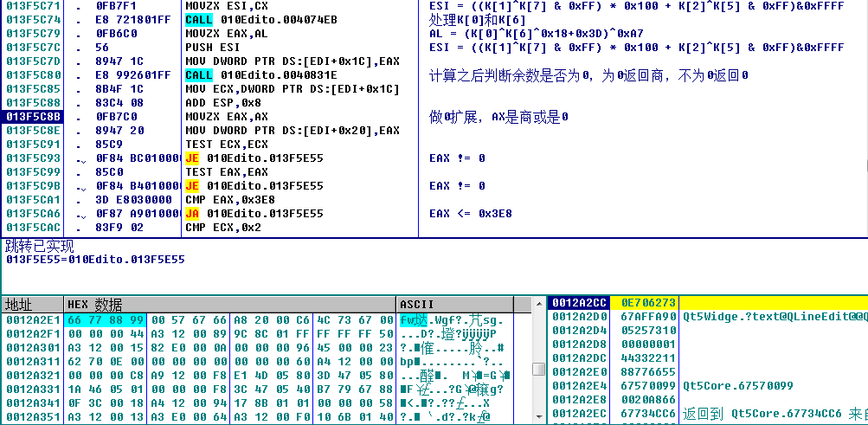
Task: Select the JE instruction at 013F5C9B
Action: point(254,186)
